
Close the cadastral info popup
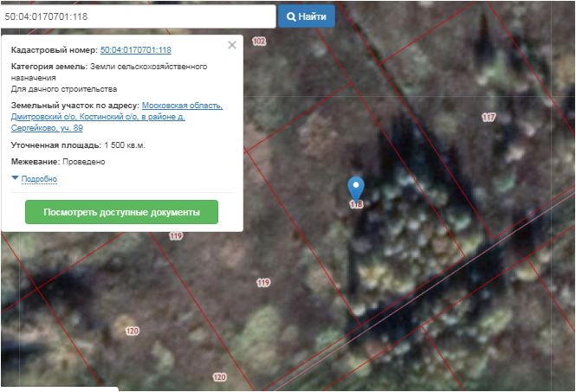tap(231, 45)
